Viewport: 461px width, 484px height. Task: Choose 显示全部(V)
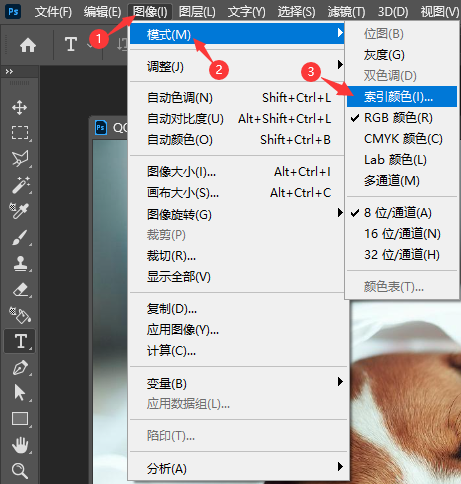(237, 277)
